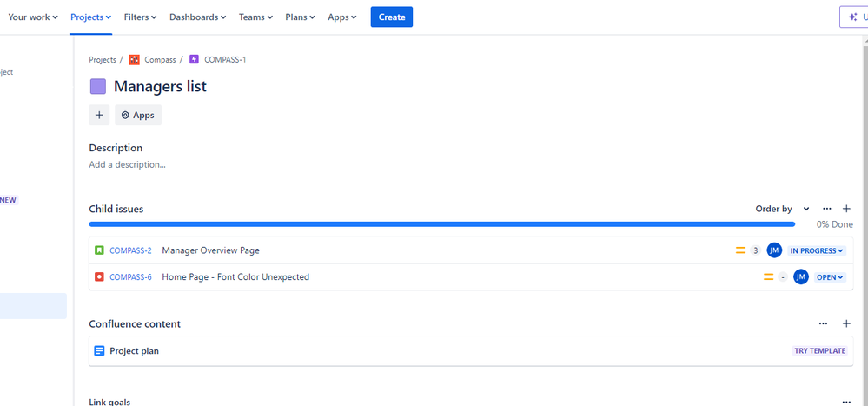The image size is (868, 406).
Task: Click the purple sparkle upgrade button
Action: [853, 17]
